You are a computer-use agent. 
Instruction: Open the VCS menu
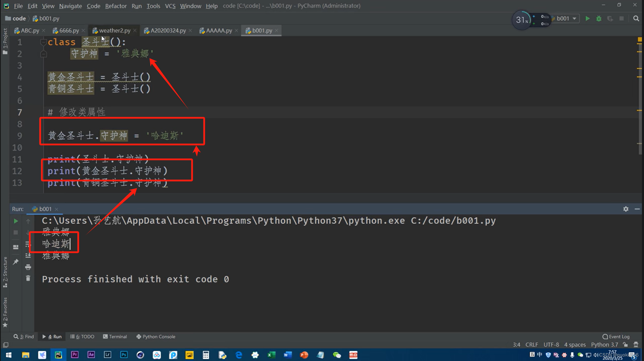[x=170, y=6]
